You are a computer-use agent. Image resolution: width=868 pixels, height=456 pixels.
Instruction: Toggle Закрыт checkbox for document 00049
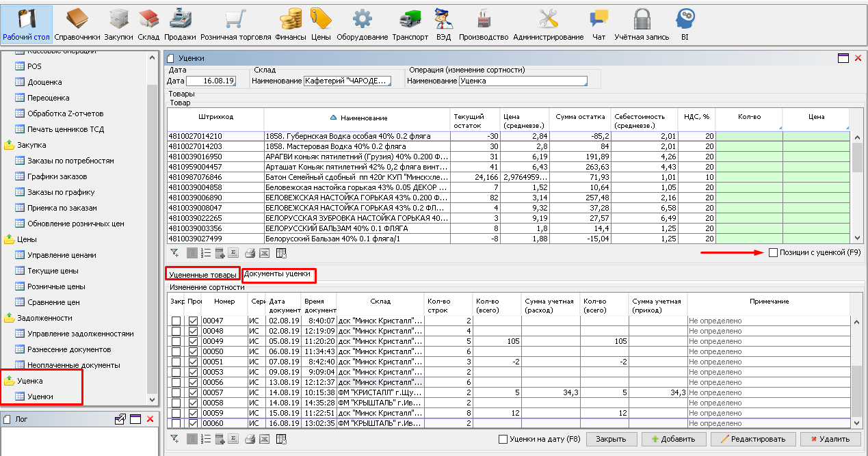click(176, 341)
